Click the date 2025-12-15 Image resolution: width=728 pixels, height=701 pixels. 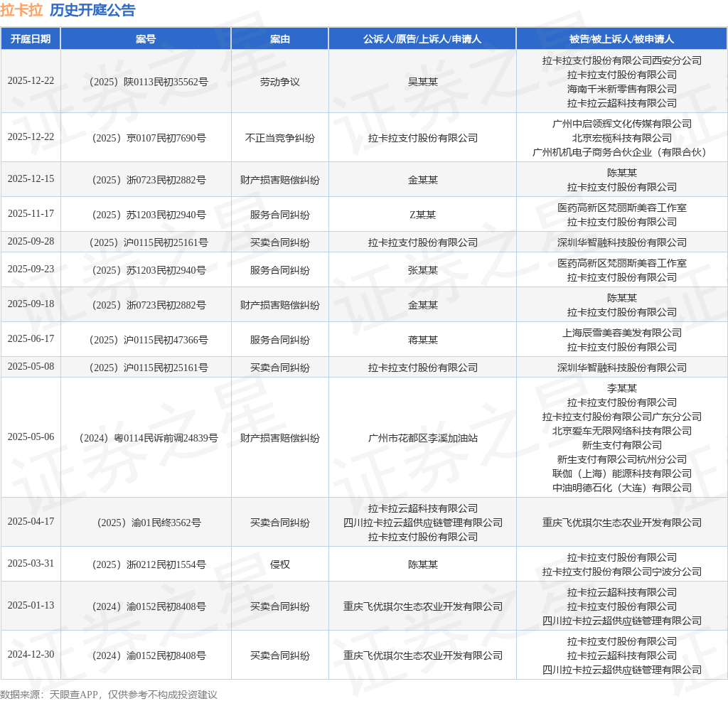(x=31, y=178)
